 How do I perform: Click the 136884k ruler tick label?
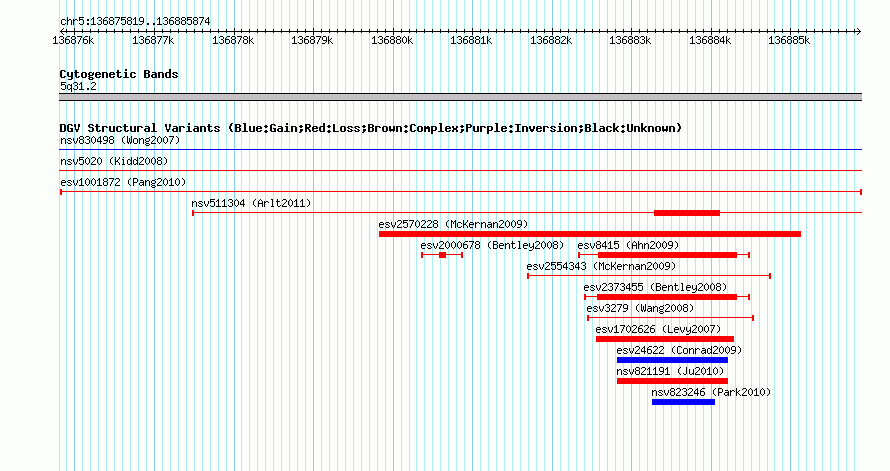tap(710, 40)
